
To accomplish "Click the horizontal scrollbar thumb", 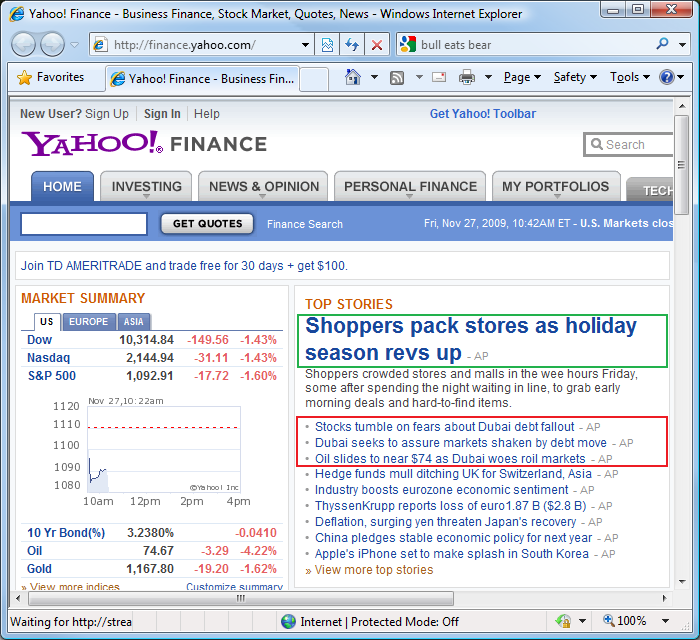I will (241, 598).
